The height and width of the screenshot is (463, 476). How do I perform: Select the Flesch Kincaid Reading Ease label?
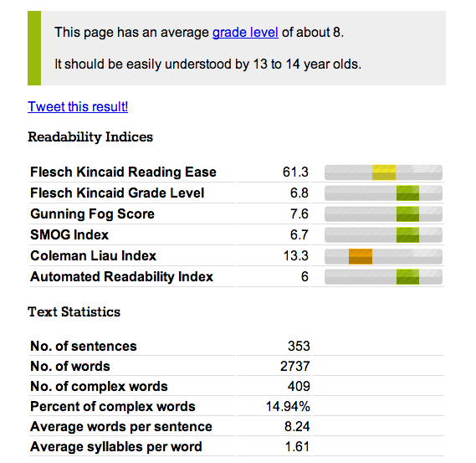coord(123,172)
